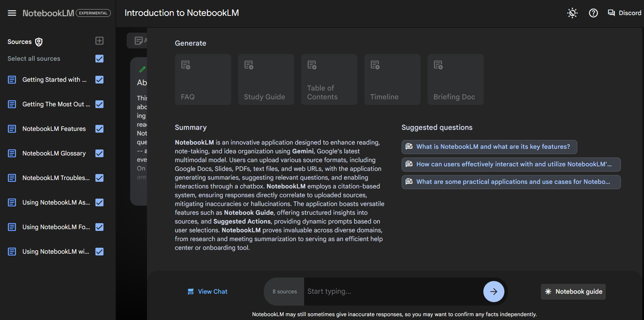Image resolution: width=644 pixels, height=320 pixels.
Task: Ask 'How can users effectively interact' suggested question
Action: tap(511, 165)
